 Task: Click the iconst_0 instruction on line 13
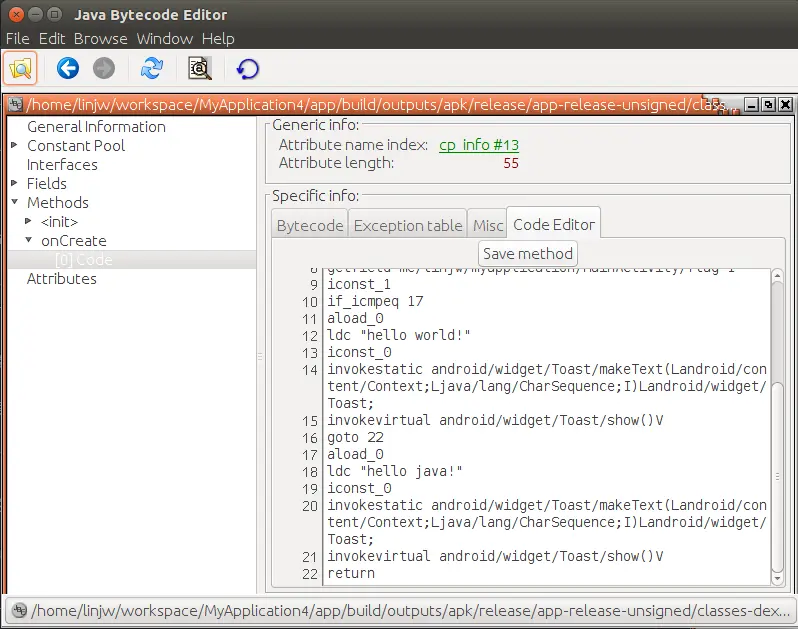359,352
